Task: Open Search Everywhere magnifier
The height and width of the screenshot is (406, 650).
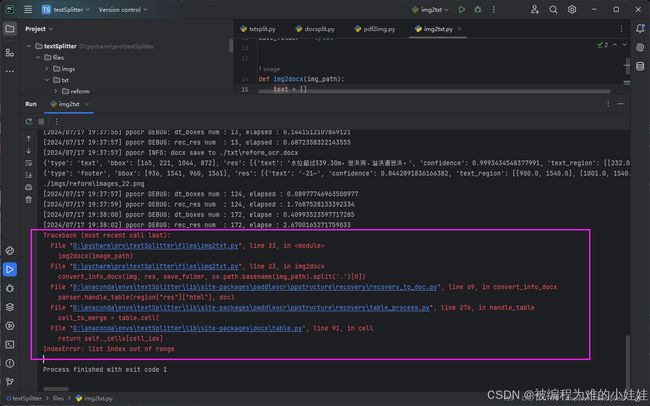Action: [x=553, y=10]
